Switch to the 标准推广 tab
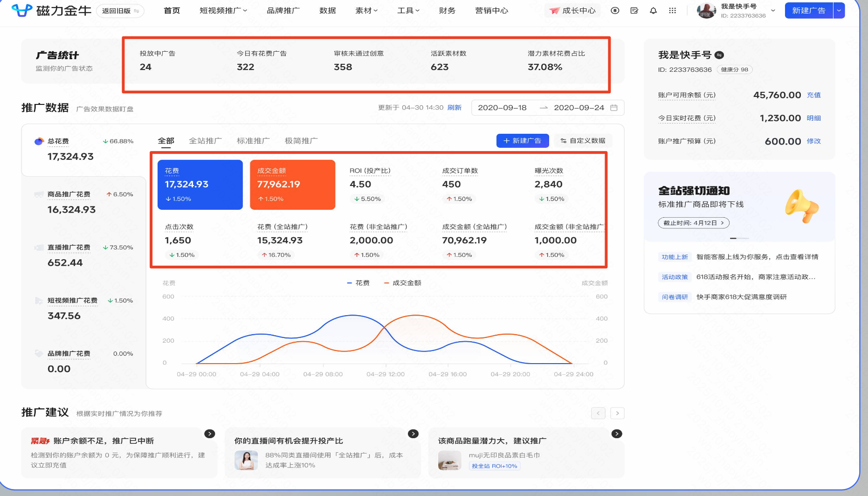868x496 pixels. point(253,140)
